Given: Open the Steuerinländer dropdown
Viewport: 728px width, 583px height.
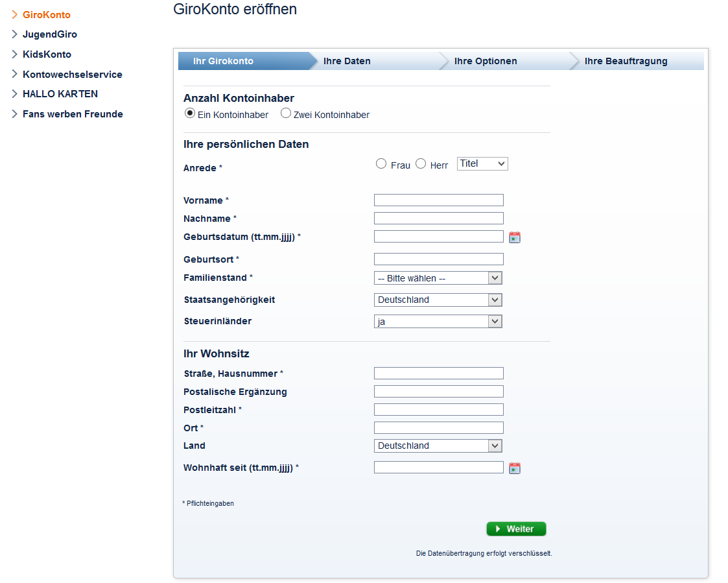Looking at the screenshot, I should click(438, 322).
